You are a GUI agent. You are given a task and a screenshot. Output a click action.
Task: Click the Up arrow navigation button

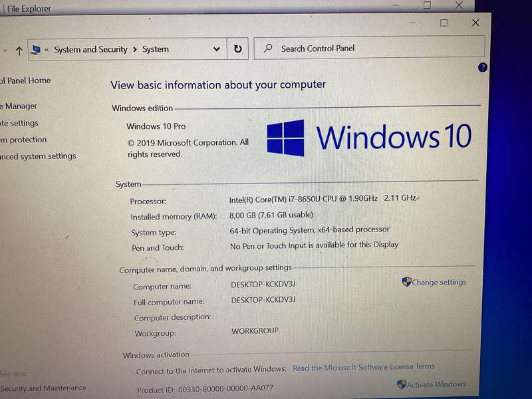(x=19, y=51)
